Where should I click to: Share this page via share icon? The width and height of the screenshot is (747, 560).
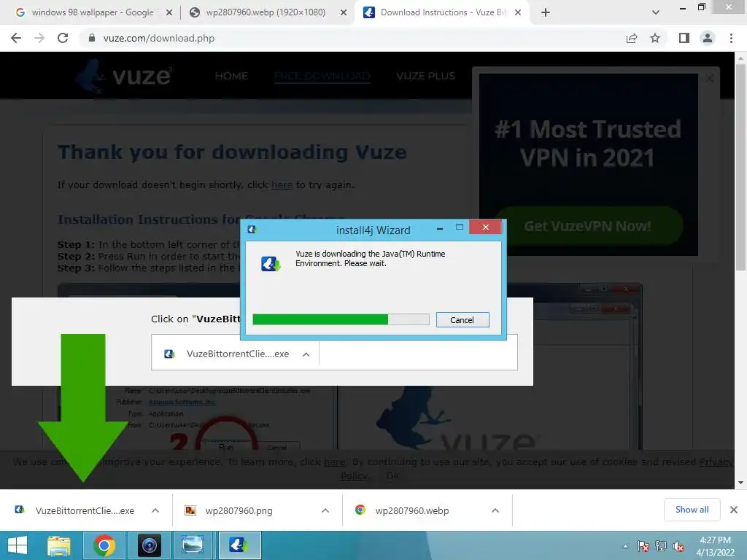[x=632, y=38]
